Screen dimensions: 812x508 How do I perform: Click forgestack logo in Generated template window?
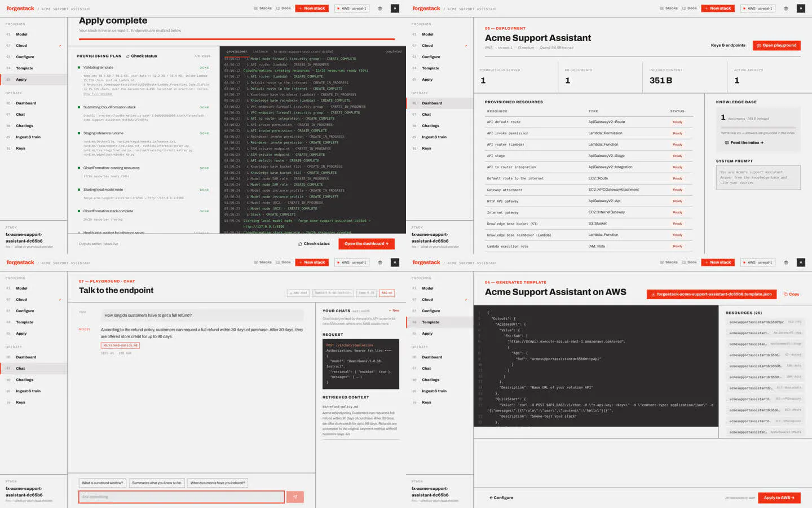pos(426,262)
